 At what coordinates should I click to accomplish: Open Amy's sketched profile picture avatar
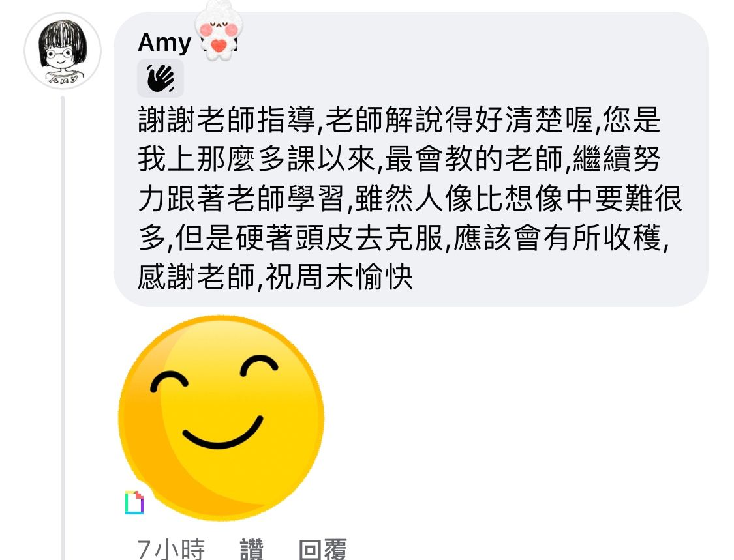62,51
